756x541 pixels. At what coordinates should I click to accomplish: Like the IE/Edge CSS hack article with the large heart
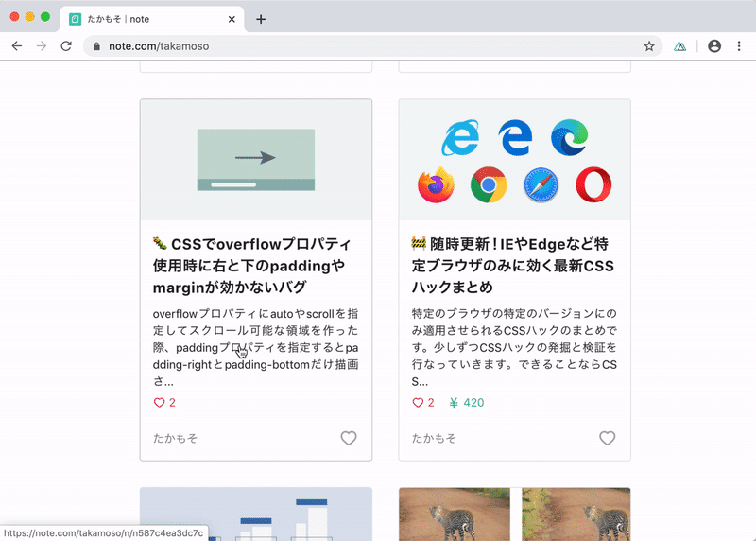point(607,438)
